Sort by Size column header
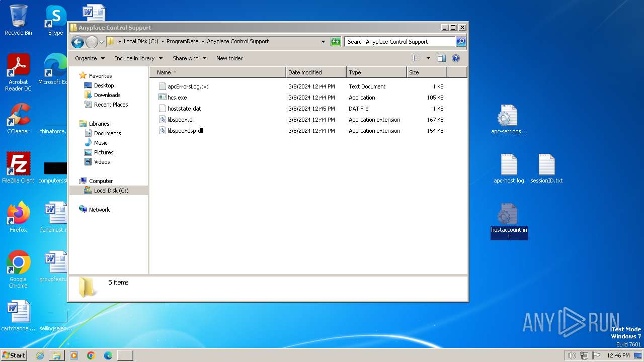This screenshot has width=644, height=362. click(x=427, y=72)
